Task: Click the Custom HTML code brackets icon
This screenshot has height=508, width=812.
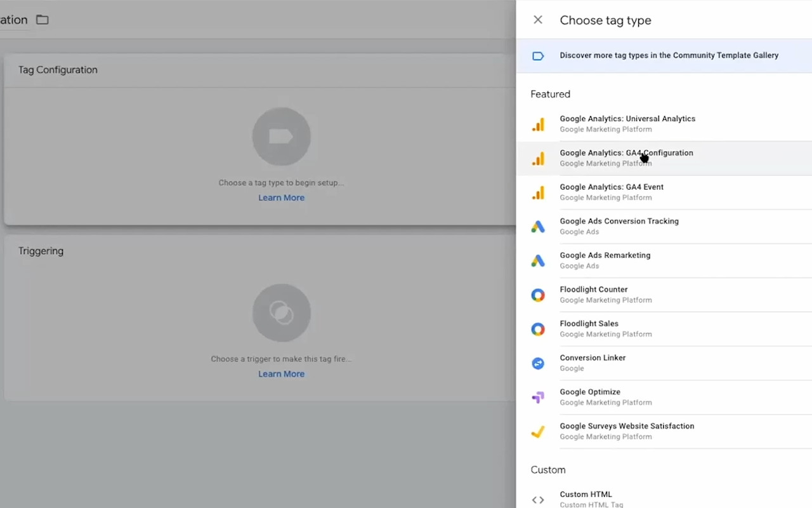Action: click(538, 500)
